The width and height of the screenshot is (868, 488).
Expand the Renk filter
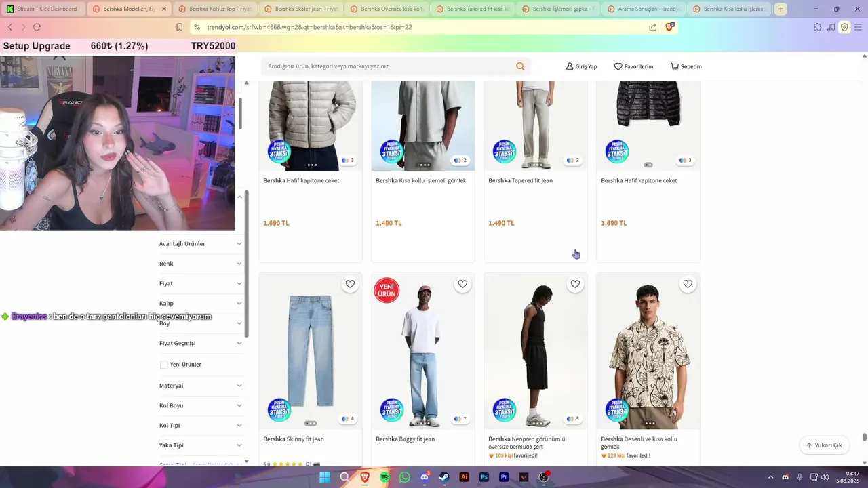click(200, 264)
